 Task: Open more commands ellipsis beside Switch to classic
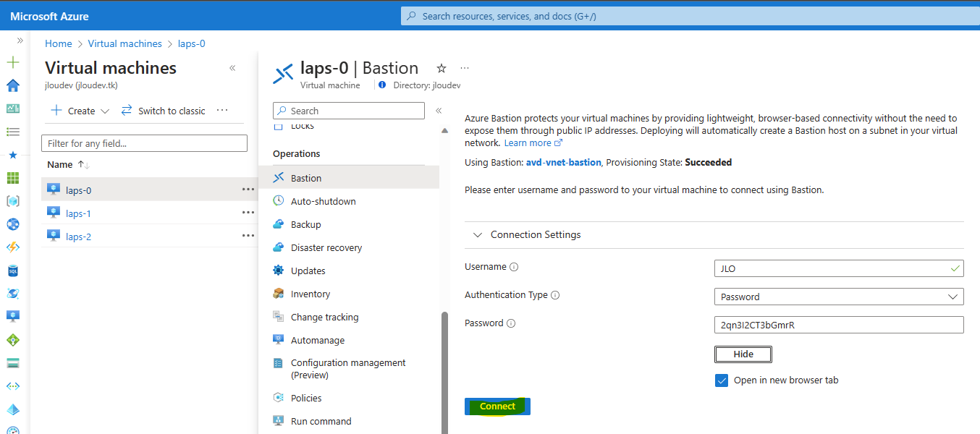point(222,111)
